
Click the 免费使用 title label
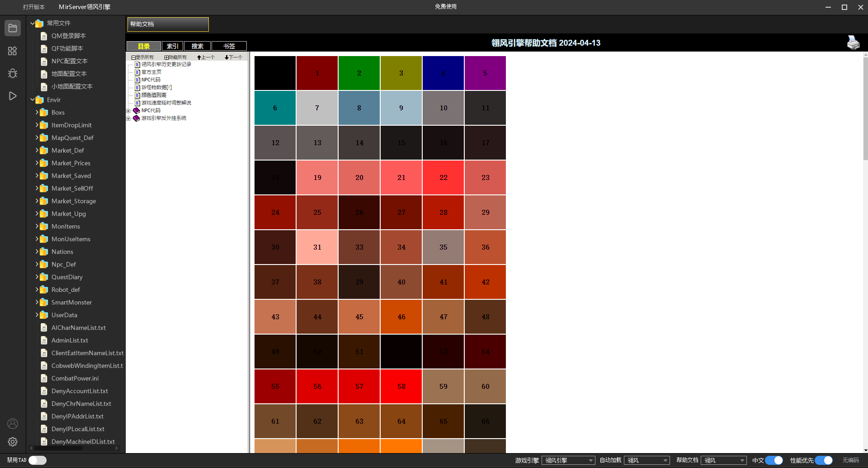click(x=446, y=7)
